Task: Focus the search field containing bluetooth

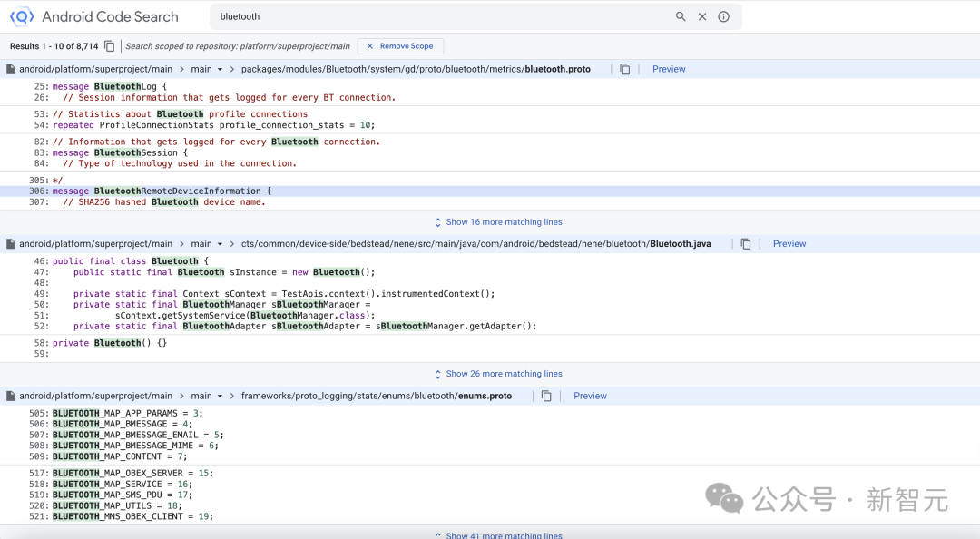Action: (441, 17)
